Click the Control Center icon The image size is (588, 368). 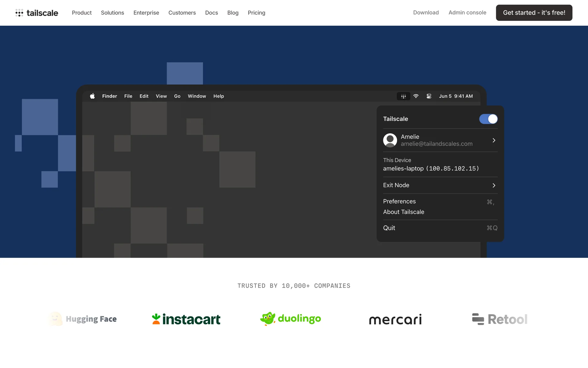click(x=429, y=96)
